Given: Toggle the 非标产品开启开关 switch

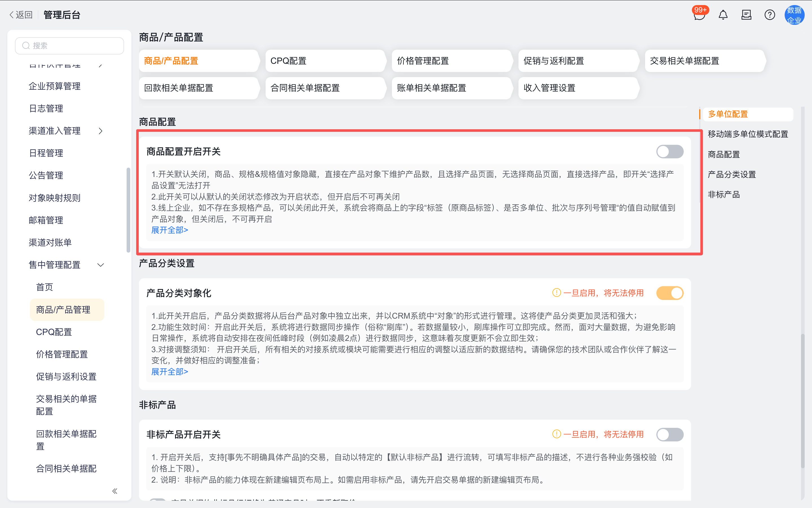Looking at the screenshot, I should pos(670,434).
